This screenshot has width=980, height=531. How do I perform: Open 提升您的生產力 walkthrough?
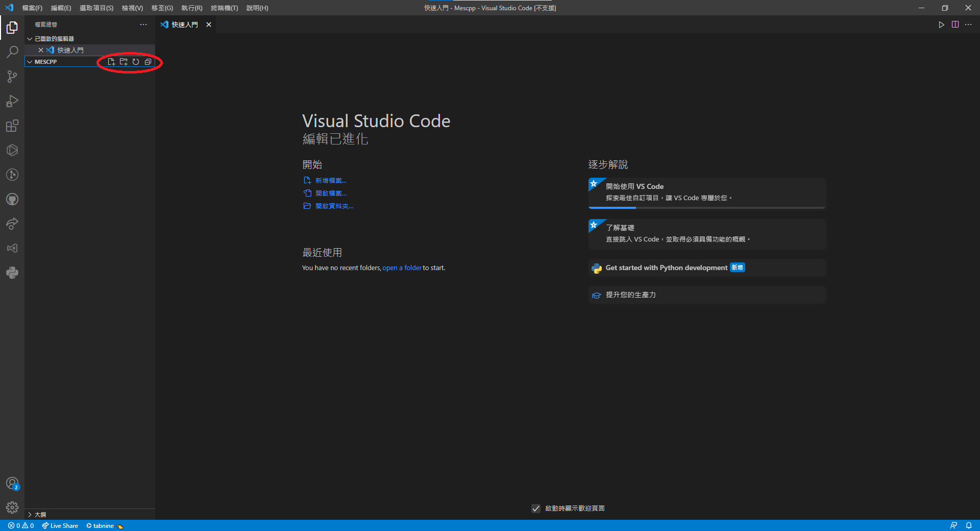(x=707, y=295)
